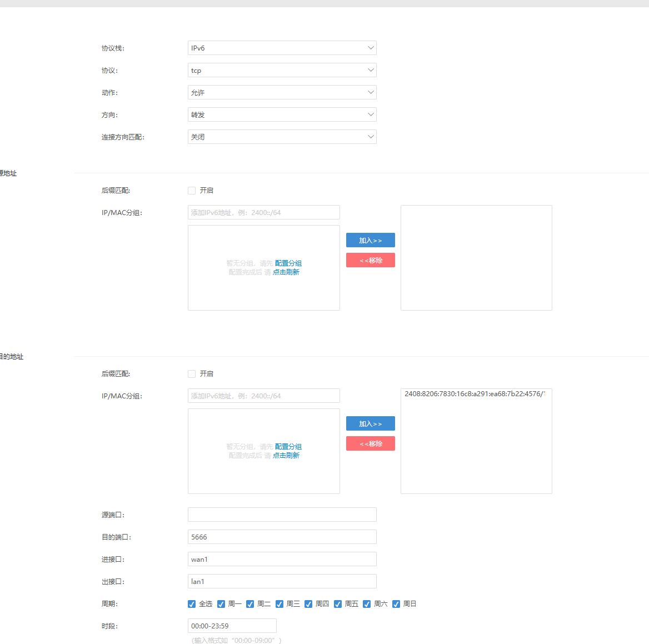The image size is (649, 644).
Task: Expand the 协议 tcp dropdown
Action: [x=282, y=70]
